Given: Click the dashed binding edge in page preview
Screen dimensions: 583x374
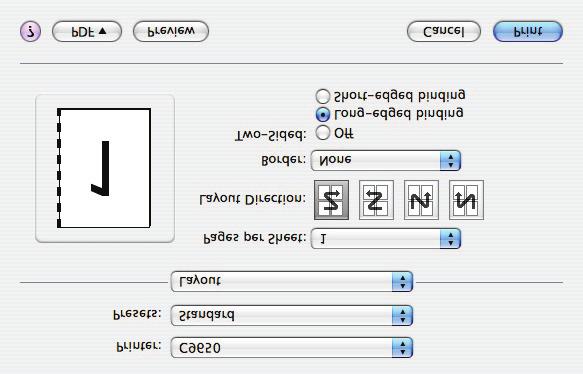Looking at the screenshot, I should (x=59, y=168).
